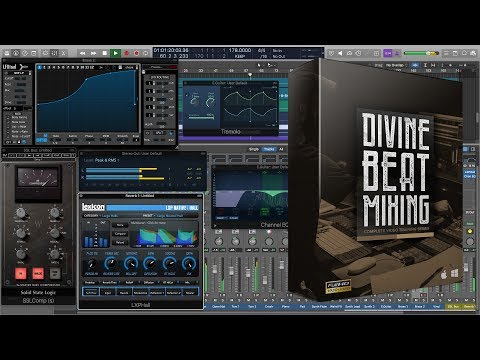The height and width of the screenshot is (360, 480).
Task: Click the Store button in Lexicon
Action: (x=120, y=225)
